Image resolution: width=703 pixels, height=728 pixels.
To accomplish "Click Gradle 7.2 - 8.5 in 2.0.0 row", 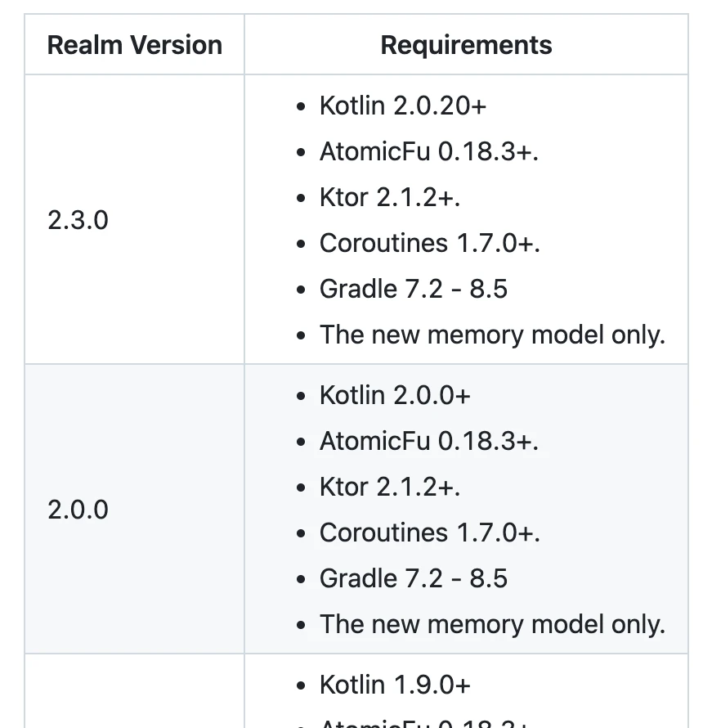I will point(414,578).
